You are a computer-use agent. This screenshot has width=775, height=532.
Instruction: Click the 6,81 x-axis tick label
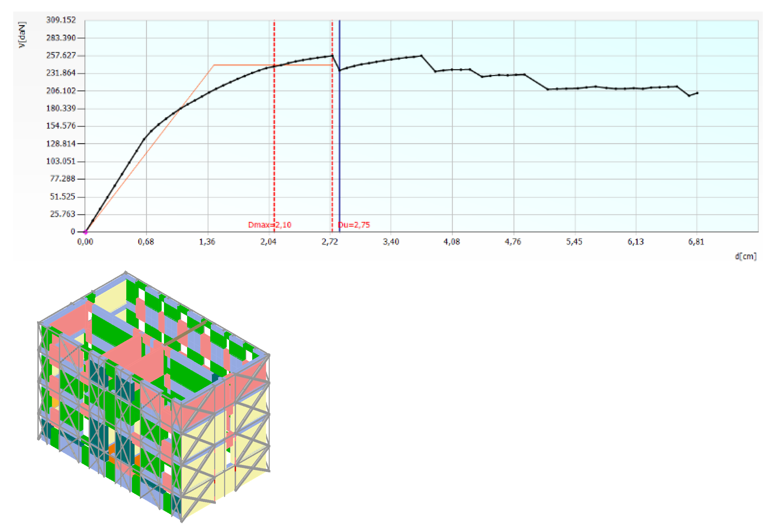coord(696,242)
